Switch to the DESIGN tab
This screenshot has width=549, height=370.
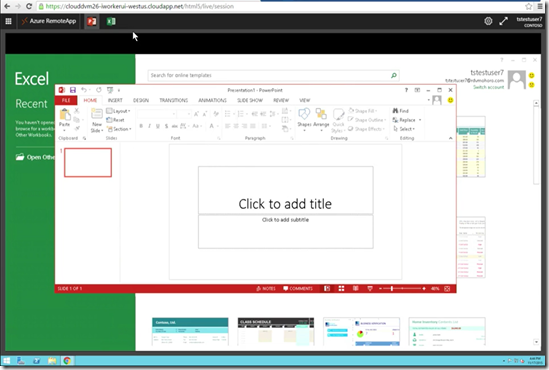pos(141,100)
